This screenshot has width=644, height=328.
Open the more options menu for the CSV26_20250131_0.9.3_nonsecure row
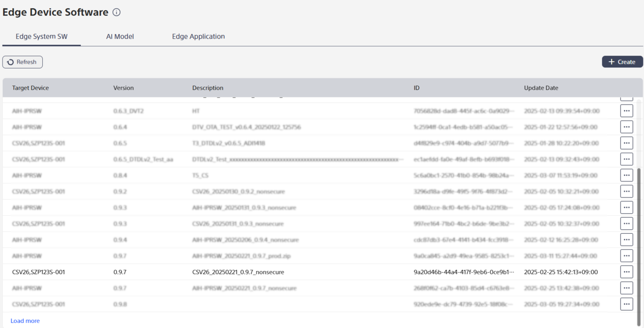(x=626, y=224)
